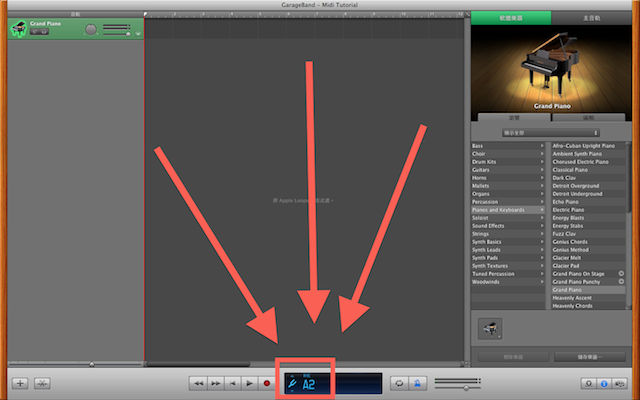Switch to the Software Instrument tab
The height and width of the screenshot is (400, 640).
click(511, 18)
